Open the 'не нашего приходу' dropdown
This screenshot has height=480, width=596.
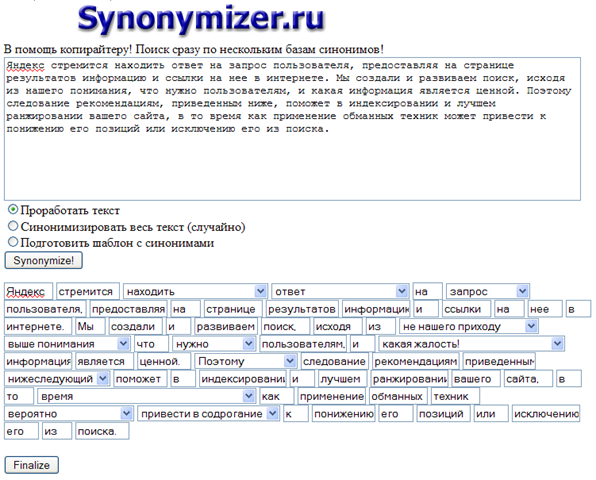[x=469, y=326]
